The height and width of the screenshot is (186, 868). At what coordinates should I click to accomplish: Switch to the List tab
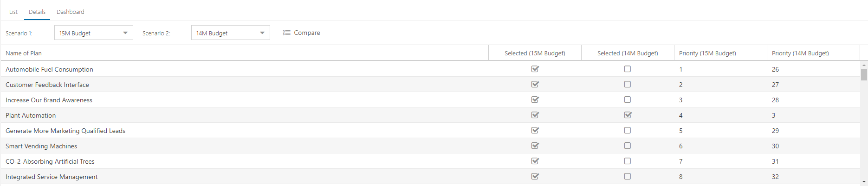(x=13, y=12)
